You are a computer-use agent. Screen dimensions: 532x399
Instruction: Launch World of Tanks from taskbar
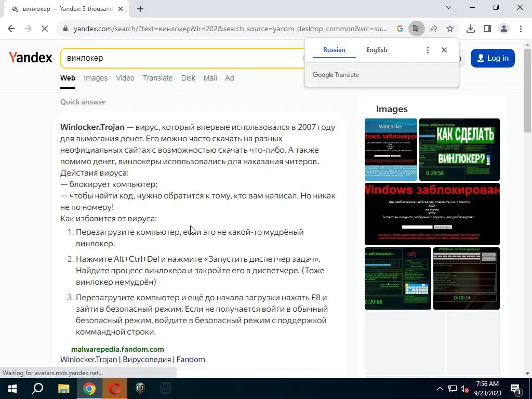[x=140, y=389]
